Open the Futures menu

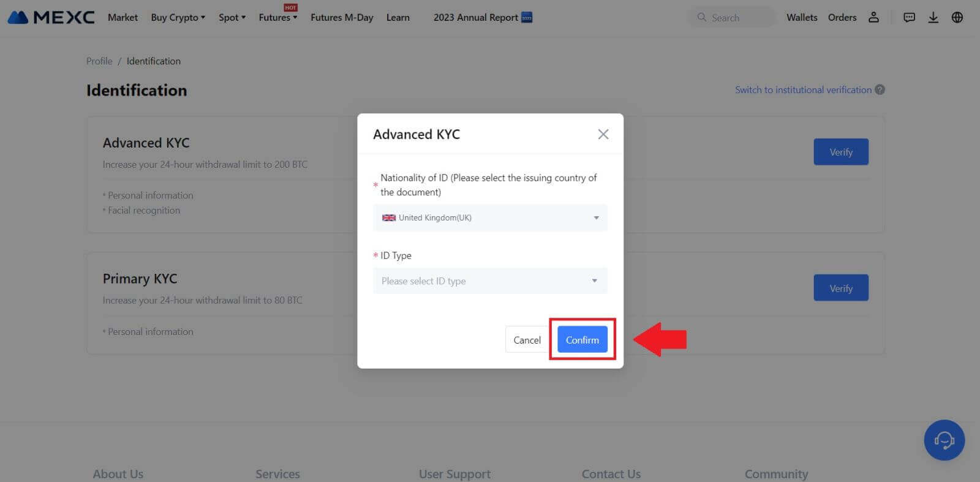point(277,17)
